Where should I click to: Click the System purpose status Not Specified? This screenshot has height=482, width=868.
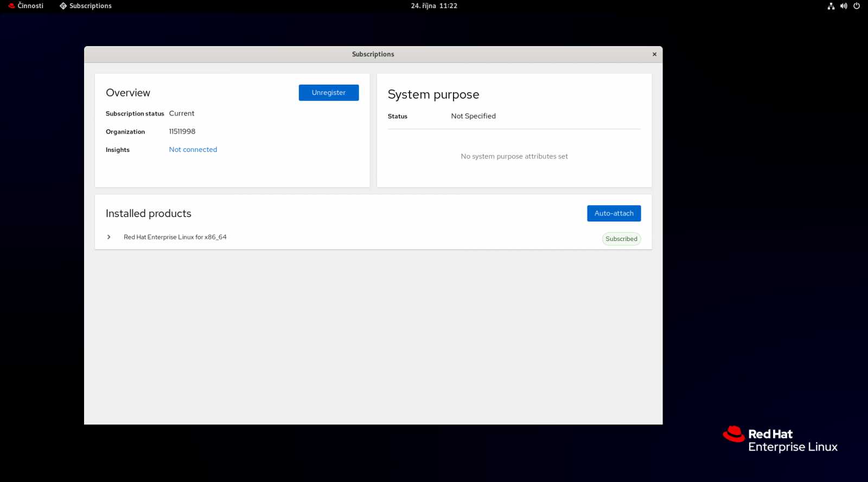[473, 116]
